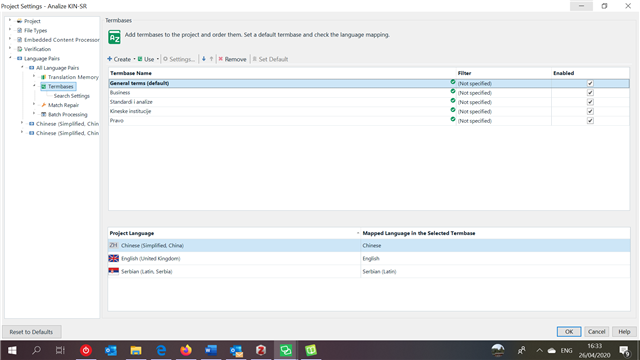Open the Use dropdown arrow
This screenshot has width=640, height=360.
pyautogui.click(x=158, y=59)
